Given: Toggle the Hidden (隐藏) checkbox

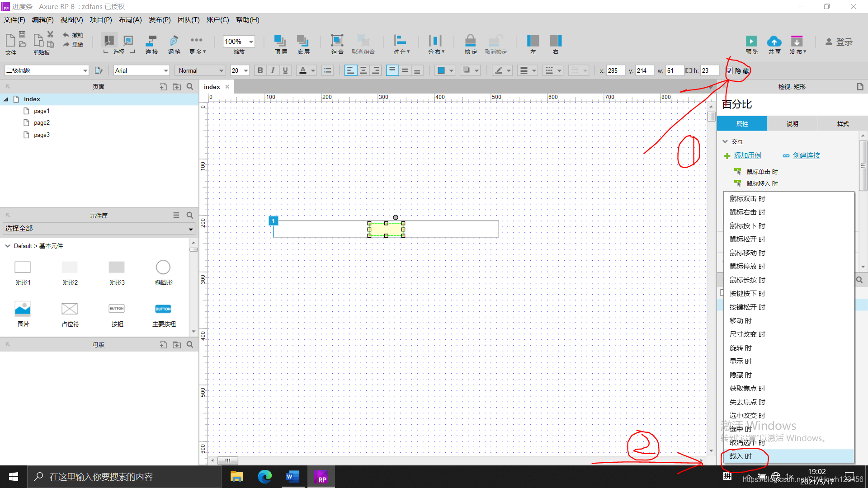Looking at the screenshot, I should coord(730,70).
